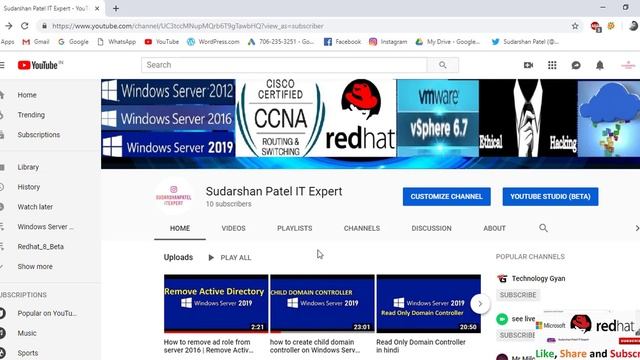The width and height of the screenshot is (640, 360).
Task: Open Sports in sidebar
Action: click(x=28, y=353)
